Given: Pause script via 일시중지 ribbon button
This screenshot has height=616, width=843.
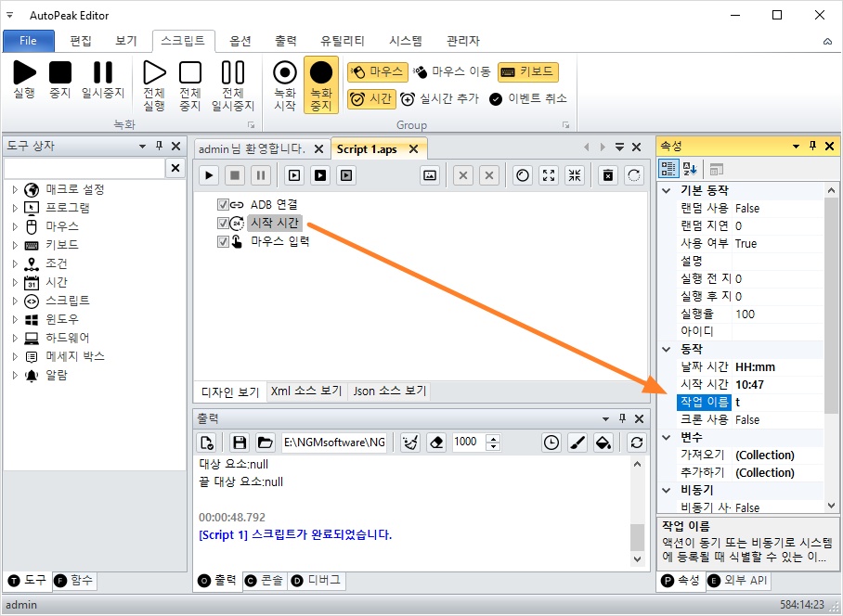Looking at the screenshot, I should click(103, 80).
